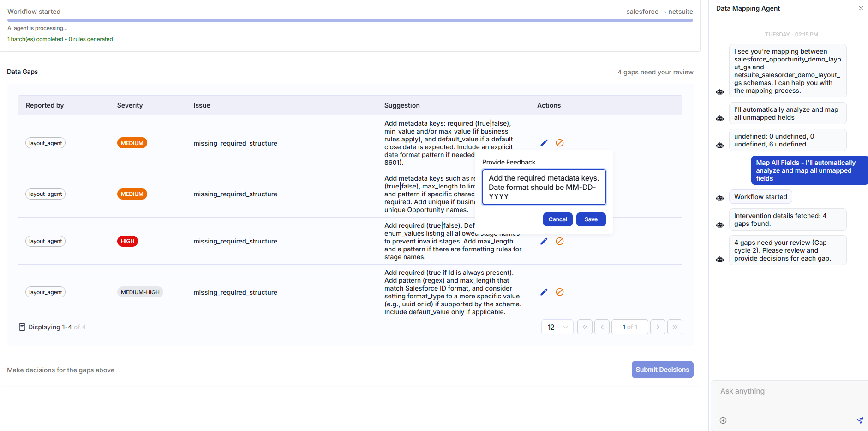
Task: Submit Decisions for the gaps
Action: [662, 370]
